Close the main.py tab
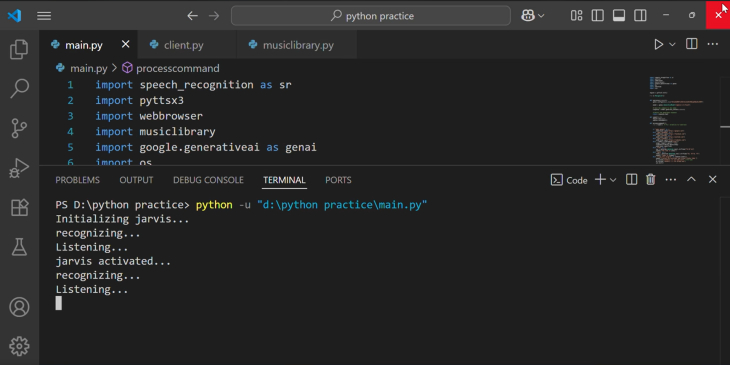This screenshot has width=730, height=365. (125, 44)
